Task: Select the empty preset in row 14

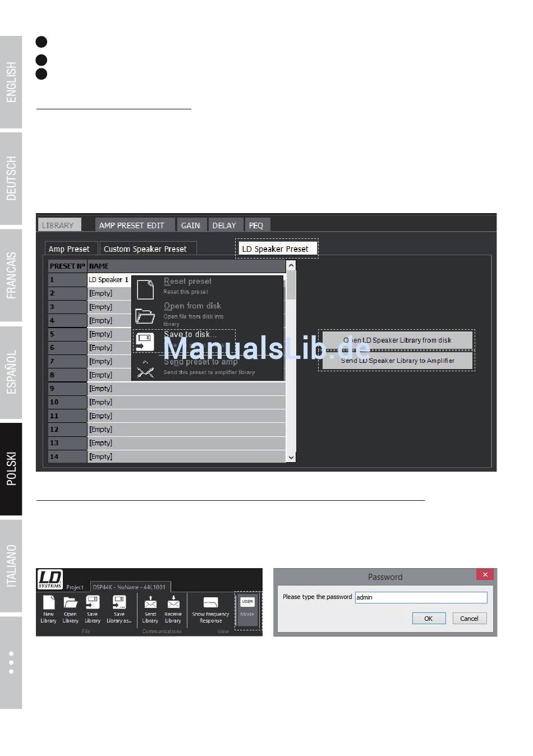Action: tap(187, 457)
